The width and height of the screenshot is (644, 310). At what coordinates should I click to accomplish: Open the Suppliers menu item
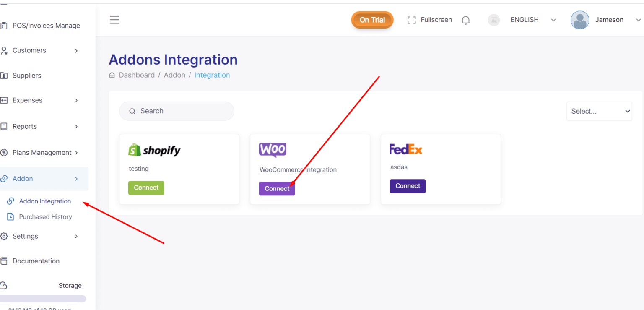(27, 76)
